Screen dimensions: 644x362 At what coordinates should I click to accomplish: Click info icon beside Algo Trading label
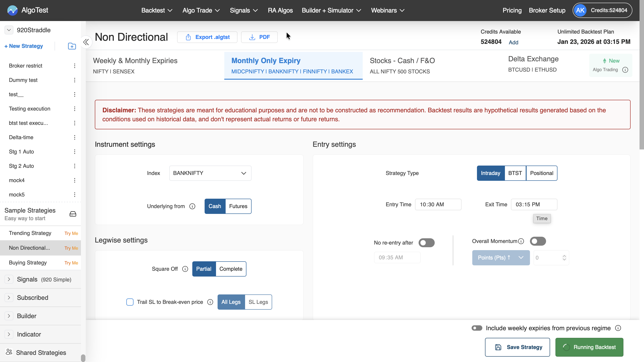tap(625, 70)
